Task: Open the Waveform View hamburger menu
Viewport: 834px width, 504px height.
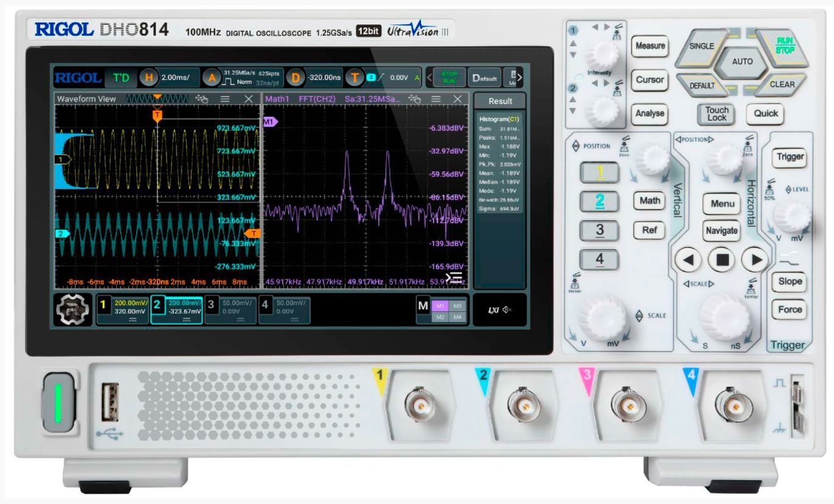Action: (225, 99)
